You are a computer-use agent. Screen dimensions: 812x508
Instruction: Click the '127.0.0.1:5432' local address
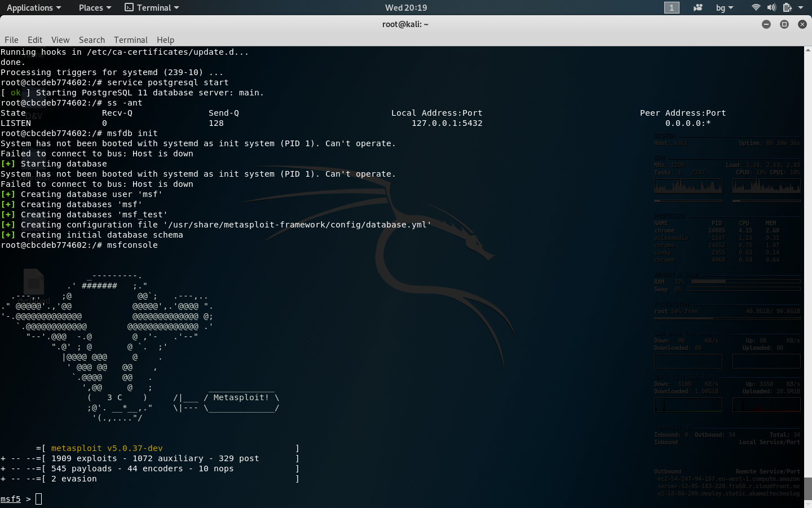[x=447, y=123]
